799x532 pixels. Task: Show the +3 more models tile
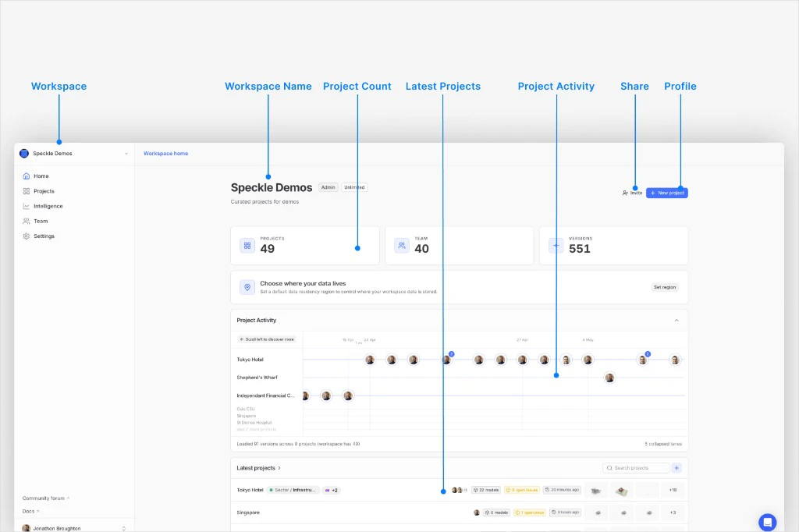click(673, 512)
